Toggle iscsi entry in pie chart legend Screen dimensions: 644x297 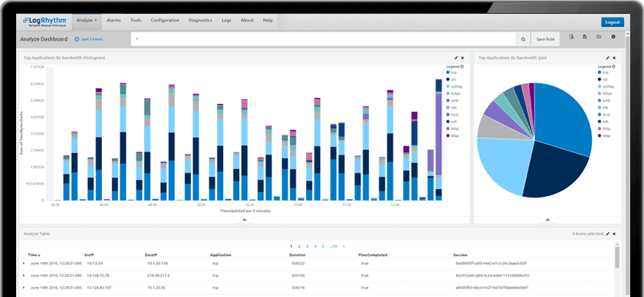[604, 115]
